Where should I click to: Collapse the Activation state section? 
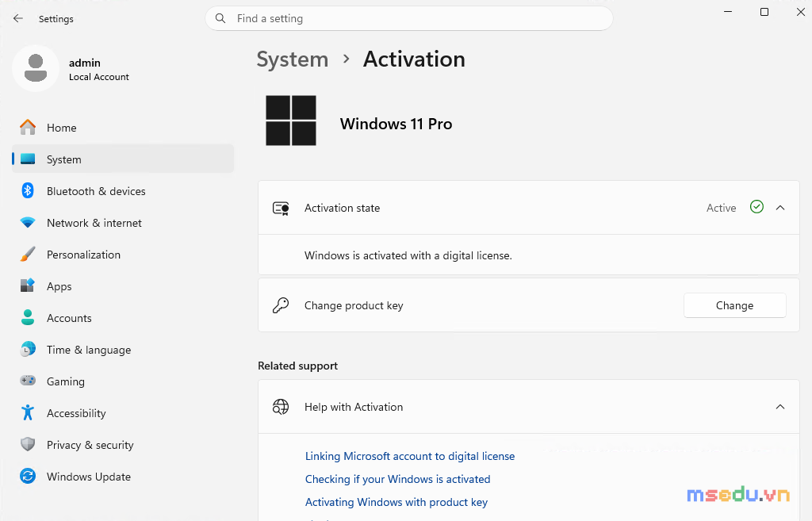coord(780,208)
